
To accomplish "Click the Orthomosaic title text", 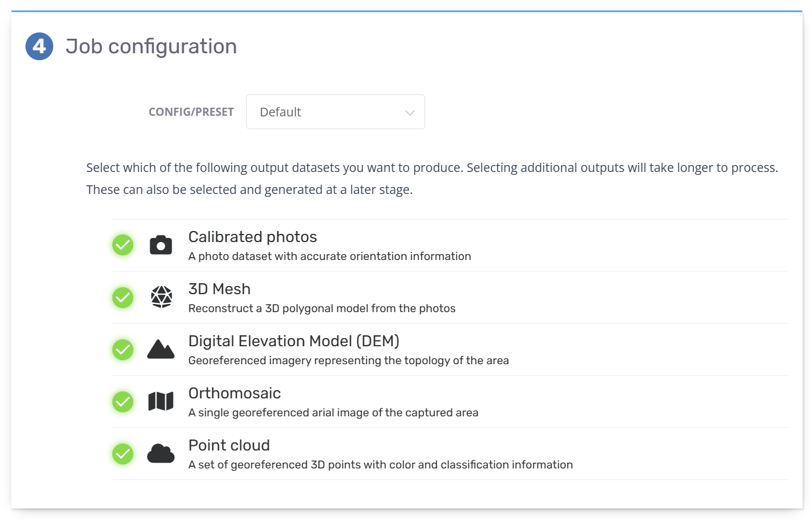I will 235,393.
